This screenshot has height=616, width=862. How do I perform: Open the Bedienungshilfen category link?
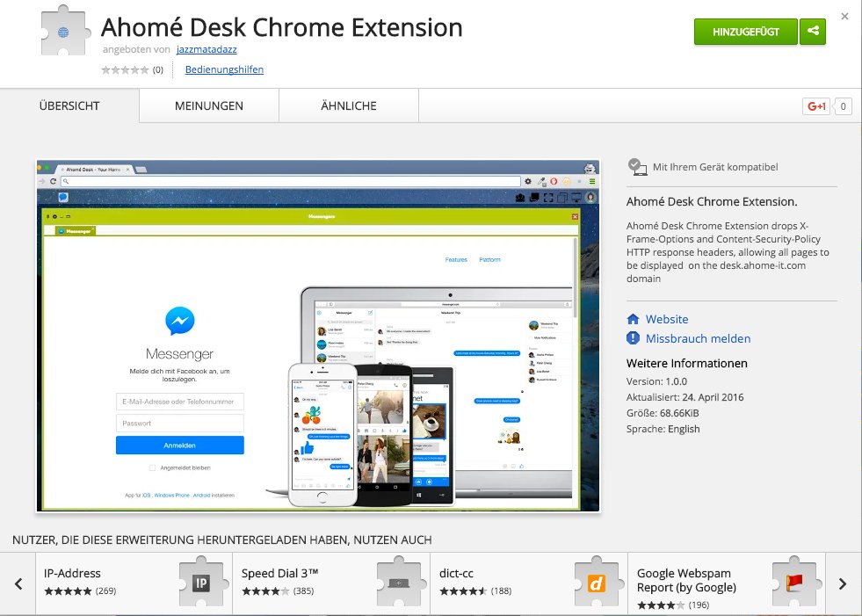[224, 69]
